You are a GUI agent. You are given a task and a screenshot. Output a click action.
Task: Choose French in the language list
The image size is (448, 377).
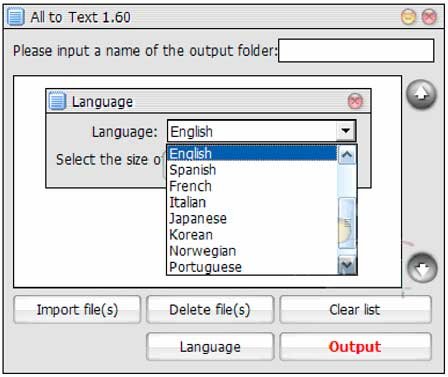252,186
